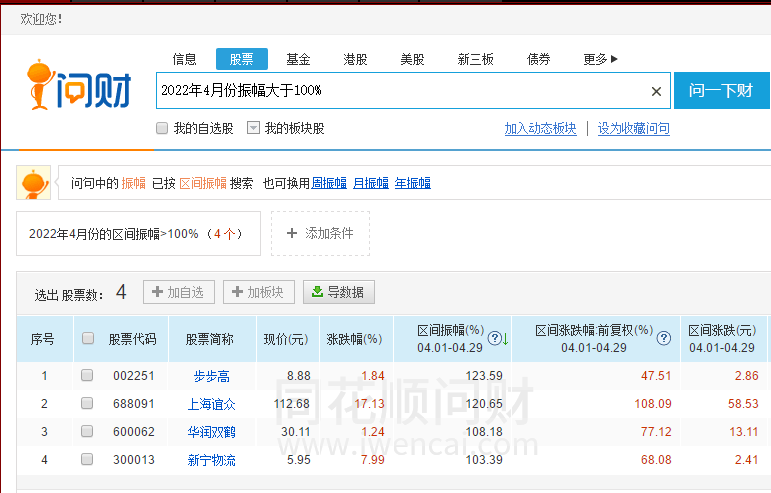Switch to the 基金 tab
This screenshot has height=493, width=771.
click(298, 59)
